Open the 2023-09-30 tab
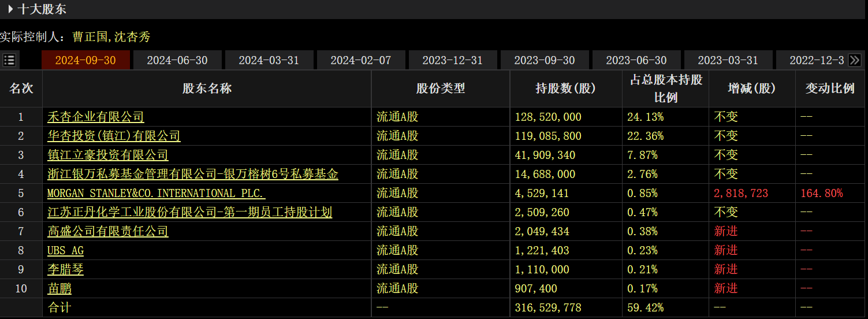The width and height of the screenshot is (868, 319). pyautogui.click(x=544, y=60)
